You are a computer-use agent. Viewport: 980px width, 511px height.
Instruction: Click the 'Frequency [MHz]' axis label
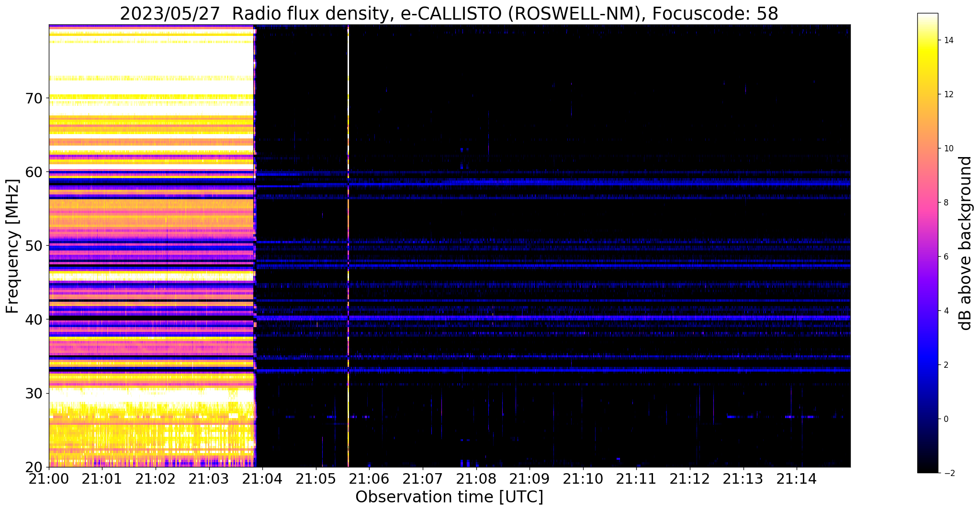point(12,246)
